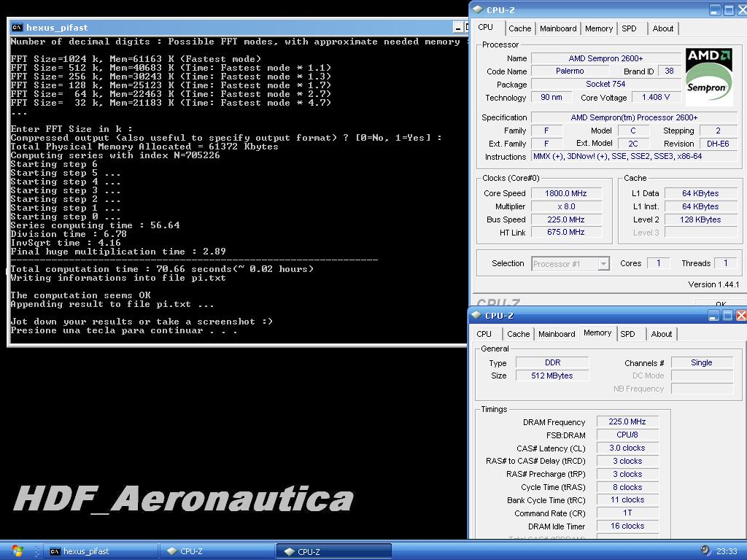This screenshot has width=747, height=560.
Task: Click the Multiplier value x 8.0
Action: pos(566,206)
